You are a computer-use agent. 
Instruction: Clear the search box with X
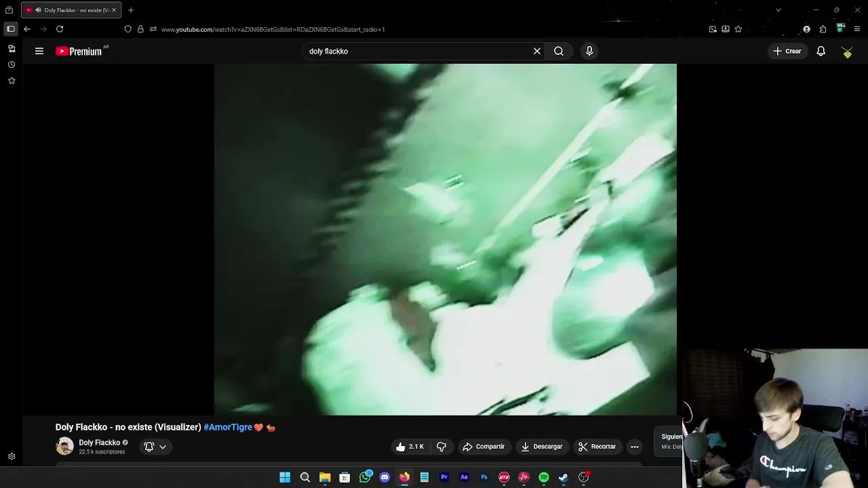(x=537, y=51)
